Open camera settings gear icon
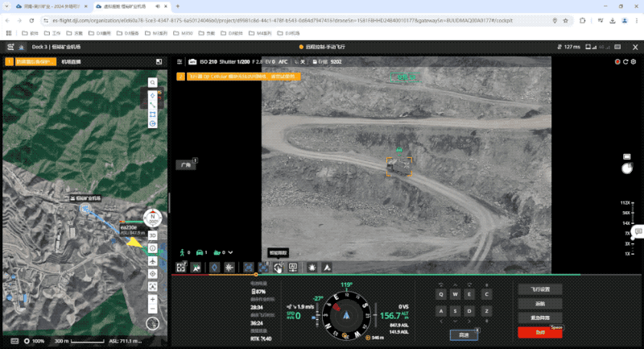Image resolution: width=644 pixels, height=349 pixels. [x=634, y=62]
